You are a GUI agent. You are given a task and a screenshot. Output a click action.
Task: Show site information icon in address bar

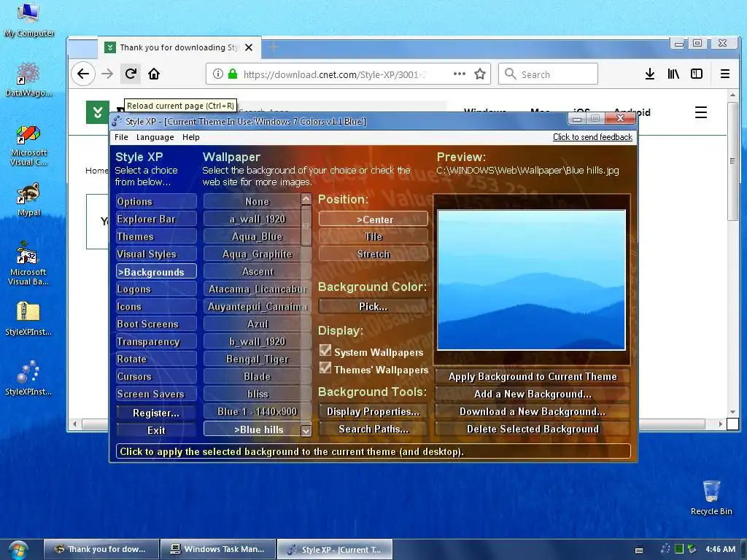(x=217, y=74)
